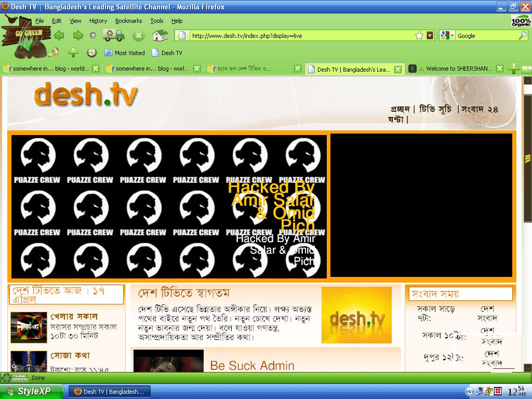Open প্রচ্ছদ navigation link
532x399 pixels.
[400, 109]
